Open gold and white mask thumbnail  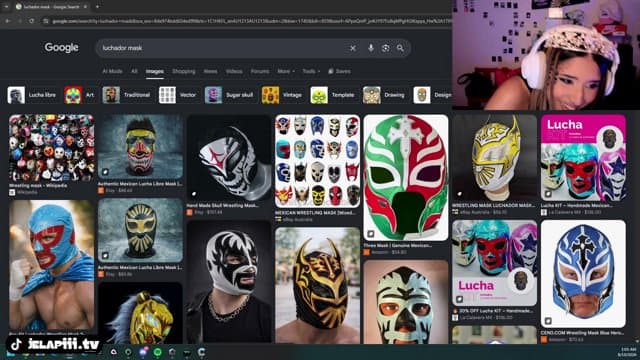pos(494,158)
